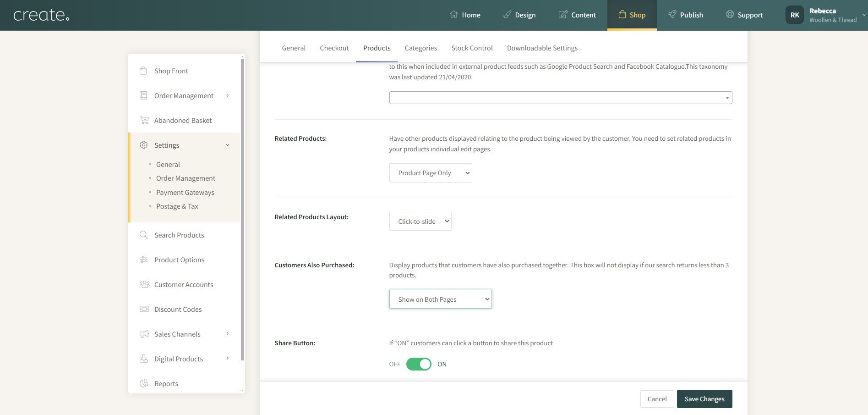The width and height of the screenshot is (868, 415).
Task: Select the Products tab
Action: (377, 48)
